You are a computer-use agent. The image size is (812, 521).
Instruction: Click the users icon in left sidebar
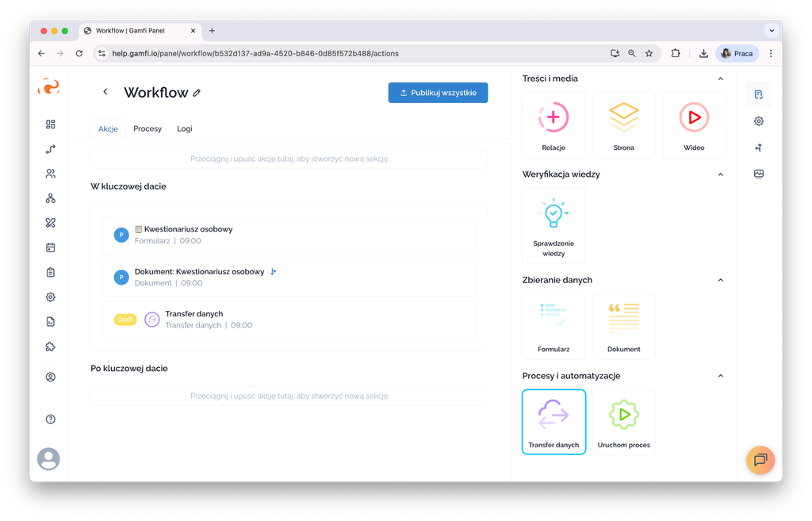point(51,174)
